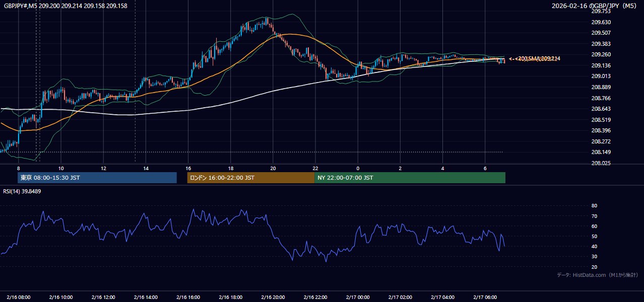
Task: Click hour tick '4' under the price chart
Action: coord(442,168)
